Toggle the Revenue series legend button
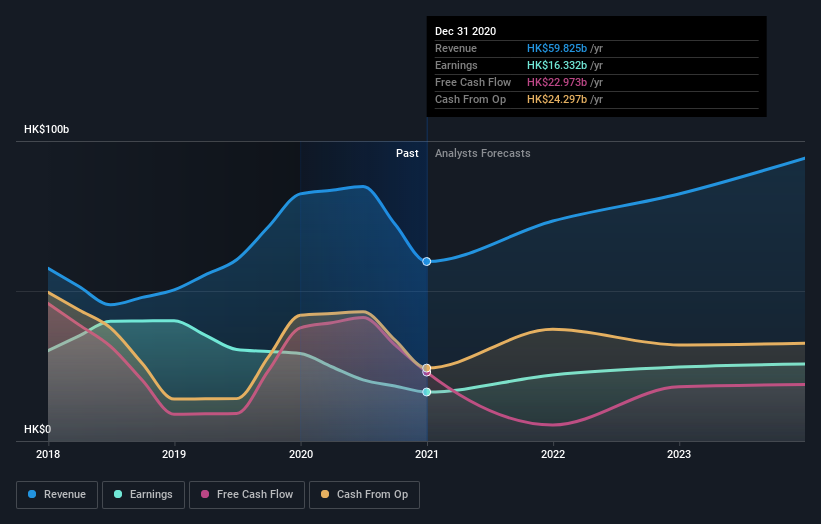This screenshot has height=524, width=821. (x=57, y=495)
